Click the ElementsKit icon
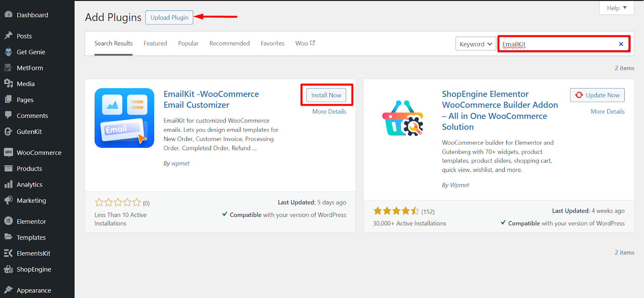Screen dimensions: 644x298 [x=8, y=253]
